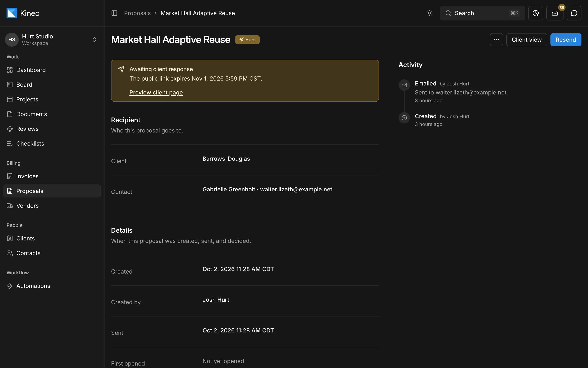The image size is (588, 368).
Task: Open the three-dot more actions menu
Action: pyautogui.click(x=496, y=40)
